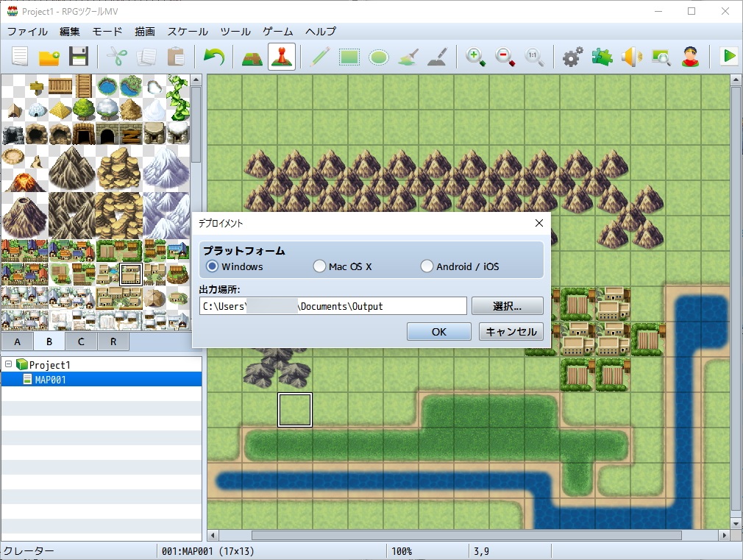Pick the volcano tile in palette
The height and width of the screenshot is (560, 743).
tap(24, 181)
